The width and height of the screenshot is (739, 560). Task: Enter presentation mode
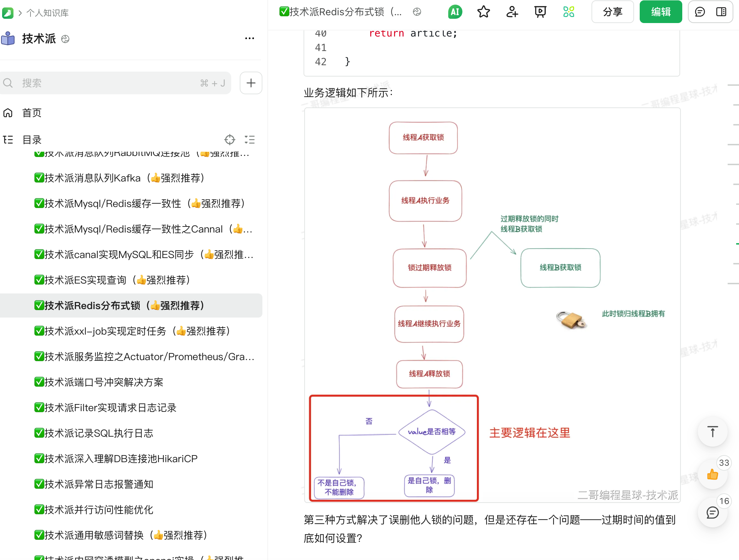click(540, 12)
